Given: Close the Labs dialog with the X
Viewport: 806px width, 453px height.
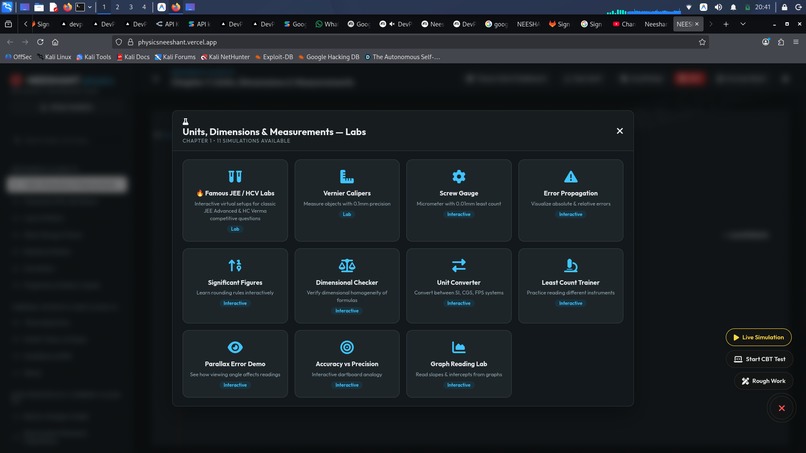Looking at the screenshot, I should click(x=619, y=131).
